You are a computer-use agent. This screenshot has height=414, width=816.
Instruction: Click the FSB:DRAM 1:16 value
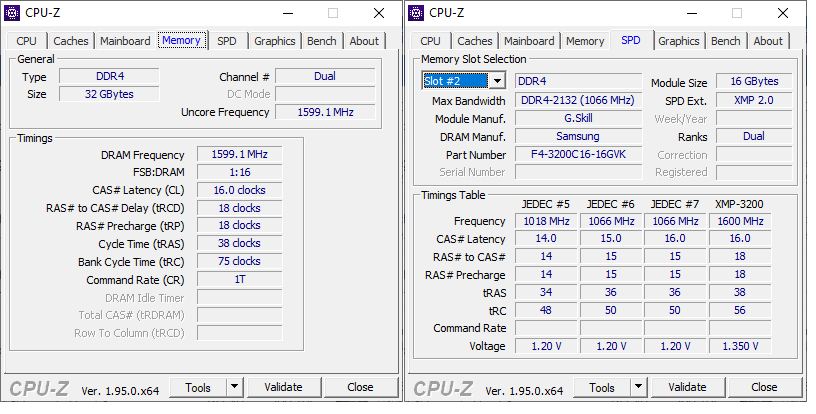pos(239,172)
